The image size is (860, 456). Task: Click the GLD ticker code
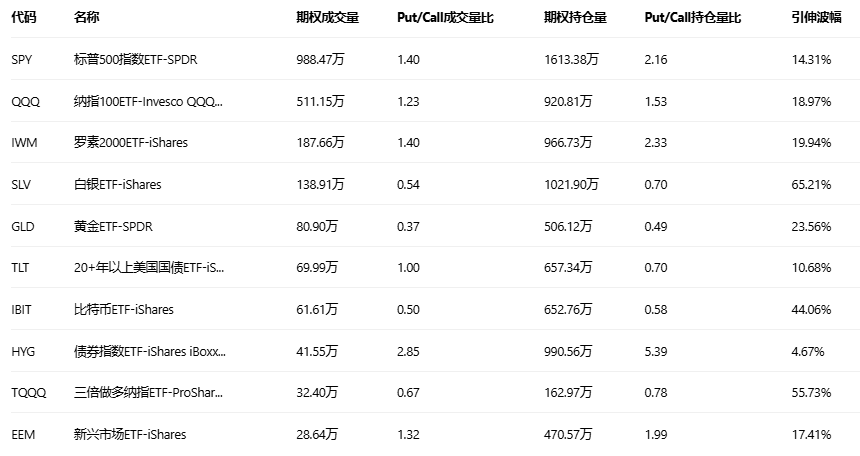(x=23, y=226)
